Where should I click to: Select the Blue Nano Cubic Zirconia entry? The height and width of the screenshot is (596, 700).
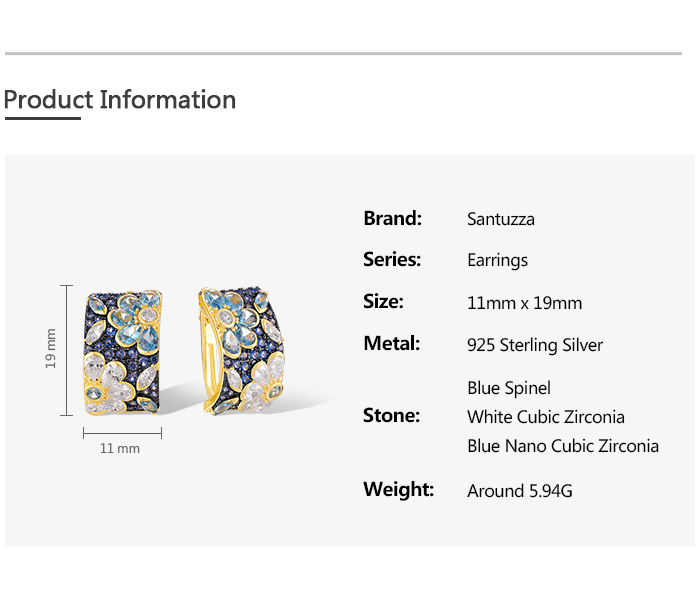(x=563, y=446)
